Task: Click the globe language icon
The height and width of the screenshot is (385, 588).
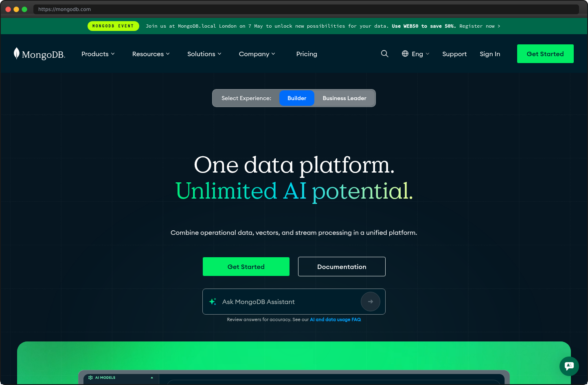Action: click(405, 53)
